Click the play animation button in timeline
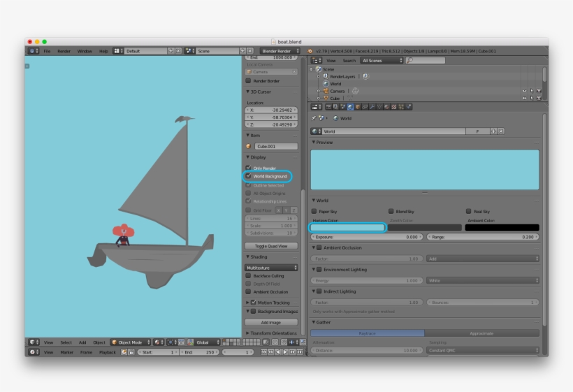 tap(286, 352)
